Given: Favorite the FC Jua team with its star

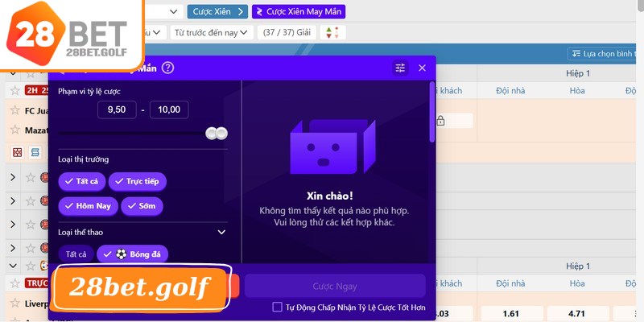Looking at the screenshot, I should 14,110.
